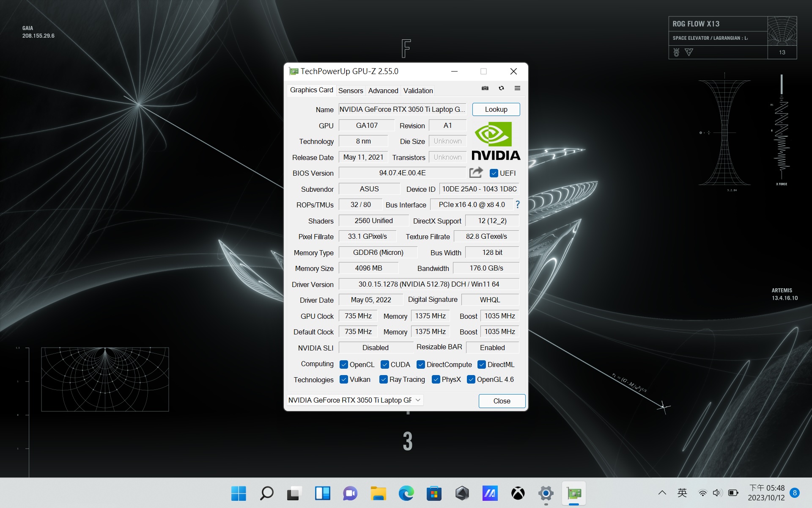Screen dimensions: 812x508
Task: Select the Graphics Card tab
Action: click(x=311, y=90)
